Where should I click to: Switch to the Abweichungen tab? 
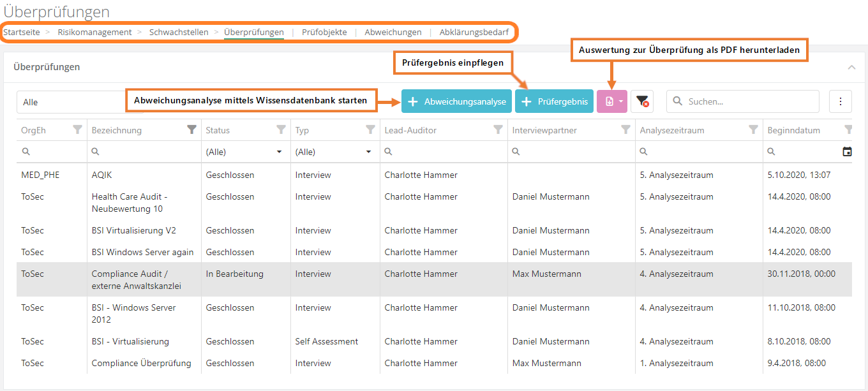(393, 32)
